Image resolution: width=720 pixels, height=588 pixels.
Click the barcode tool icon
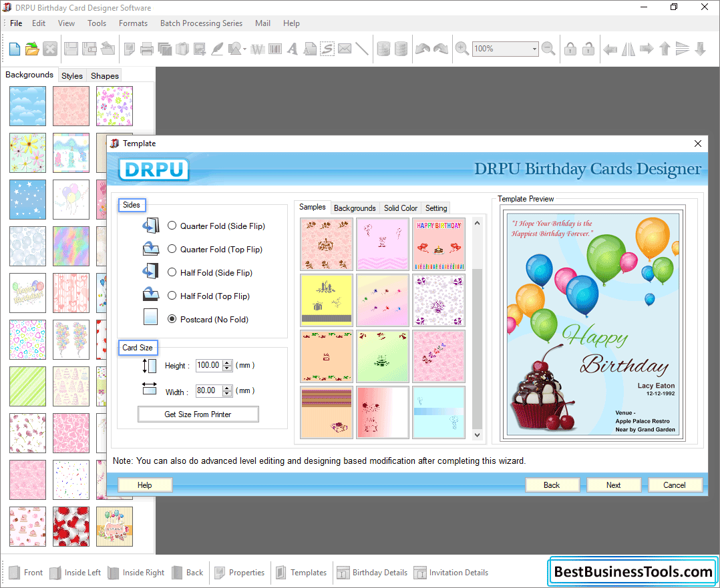pos(275,49)
